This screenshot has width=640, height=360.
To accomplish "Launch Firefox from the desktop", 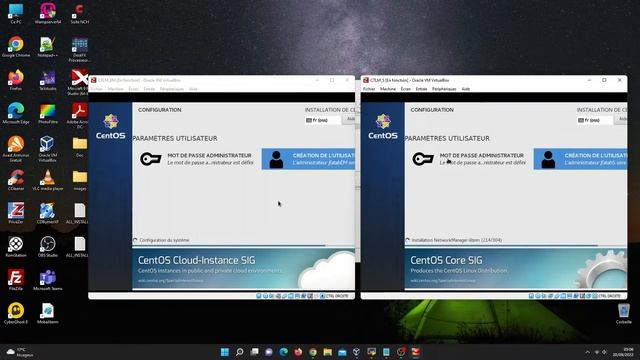I will point(16,80).
